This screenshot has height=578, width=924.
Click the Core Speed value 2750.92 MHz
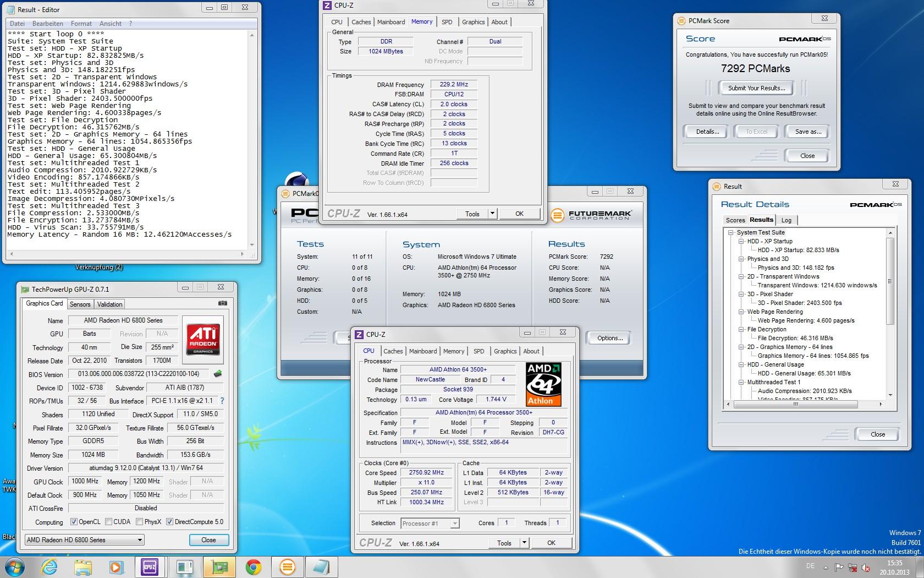[x=426, y=472]
